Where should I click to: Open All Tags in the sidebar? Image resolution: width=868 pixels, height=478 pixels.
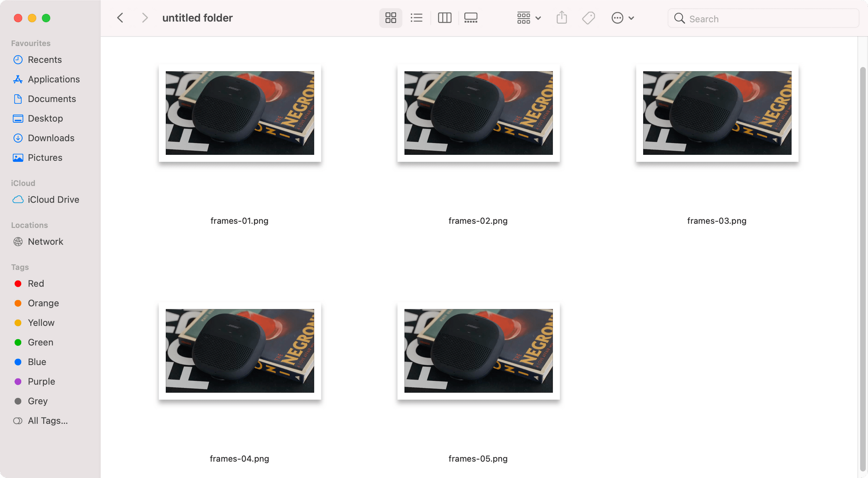[47, 421]
